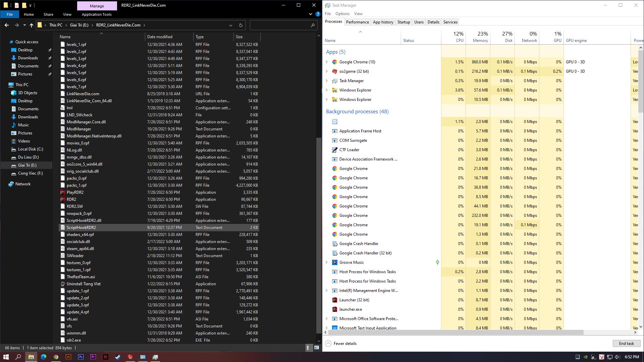Open the Explorer Help question mark icon
Image resolution: width=644 pixels, height=362 pixels.
click(x=318, y=14)
